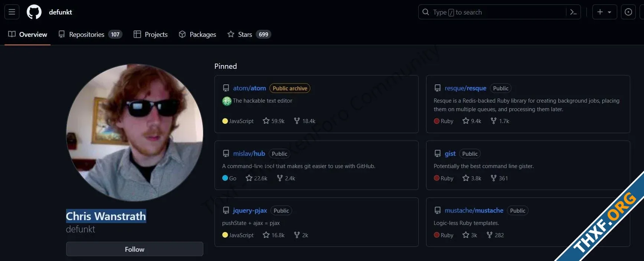Open the resque/resque repository link
The width and height of the screenshot is (644, 261).
pos(465,88)
